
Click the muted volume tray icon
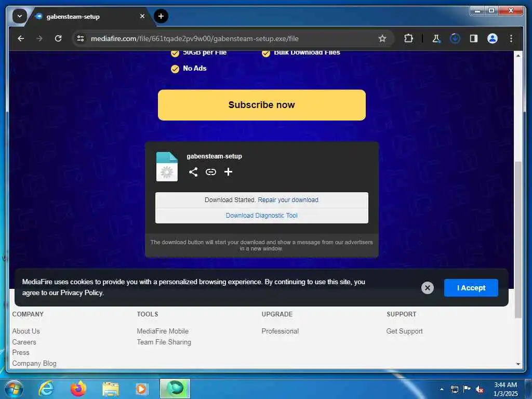(x=480, y=389)
